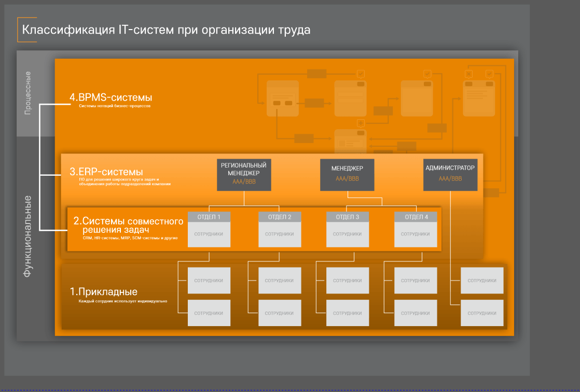Select the 'ОТДЕЛ 2' header

point(280,217)
